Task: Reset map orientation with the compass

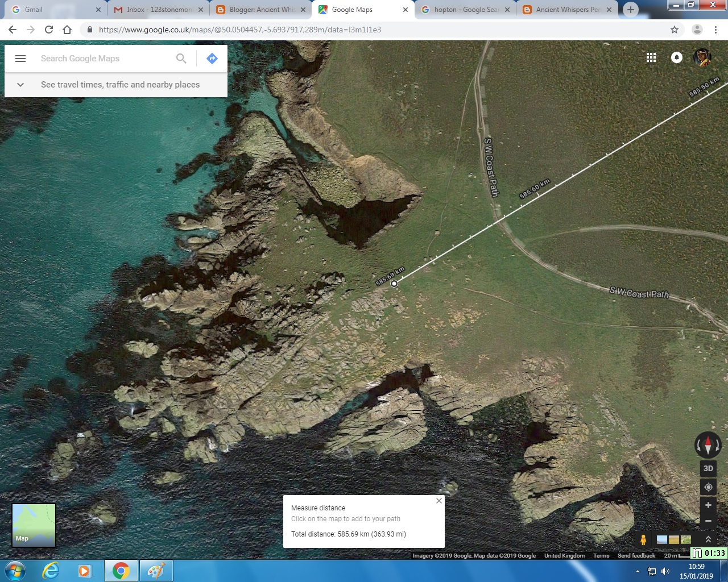Action: pyautogui.click(x=708, y=445)
